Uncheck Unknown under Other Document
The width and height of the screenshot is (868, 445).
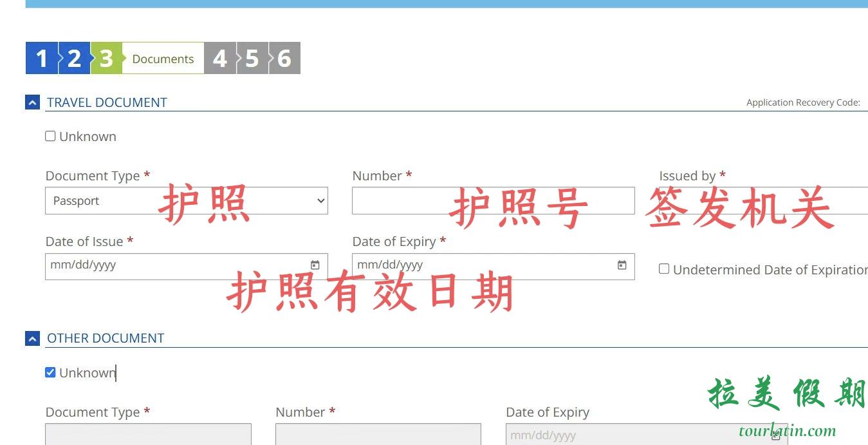(x=50, y=372)
